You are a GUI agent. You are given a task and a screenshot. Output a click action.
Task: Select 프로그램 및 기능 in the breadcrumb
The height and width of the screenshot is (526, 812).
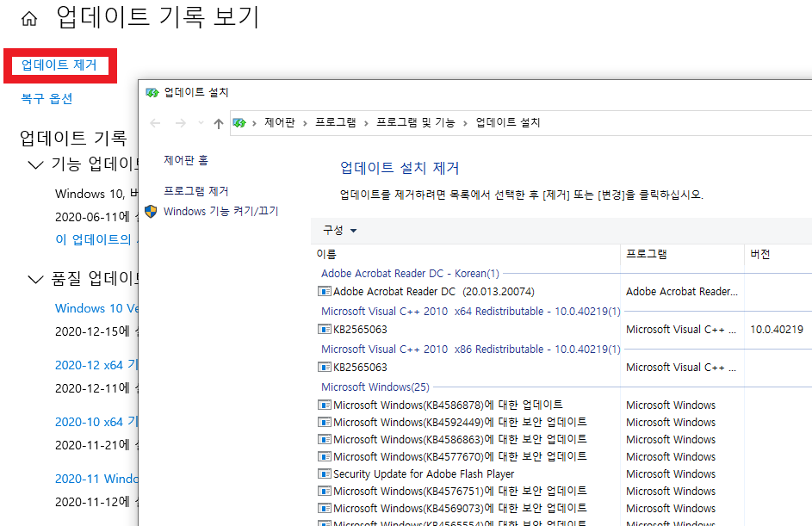pyautogui.click(x=415, y=122)
